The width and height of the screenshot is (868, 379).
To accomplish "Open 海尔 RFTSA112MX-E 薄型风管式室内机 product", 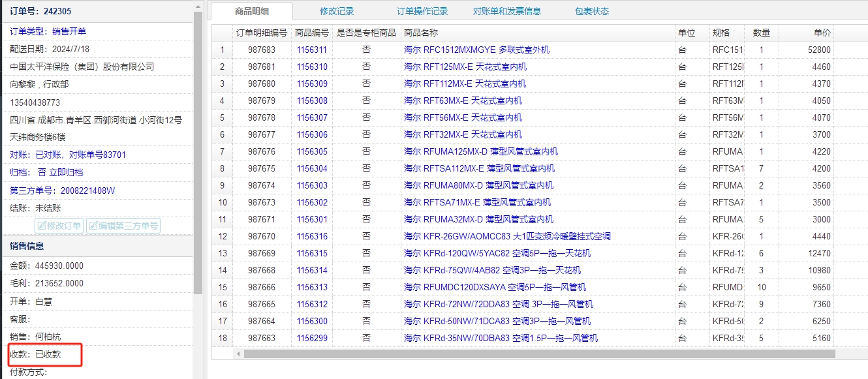I will pyautogui.click(x=480, y=168).
